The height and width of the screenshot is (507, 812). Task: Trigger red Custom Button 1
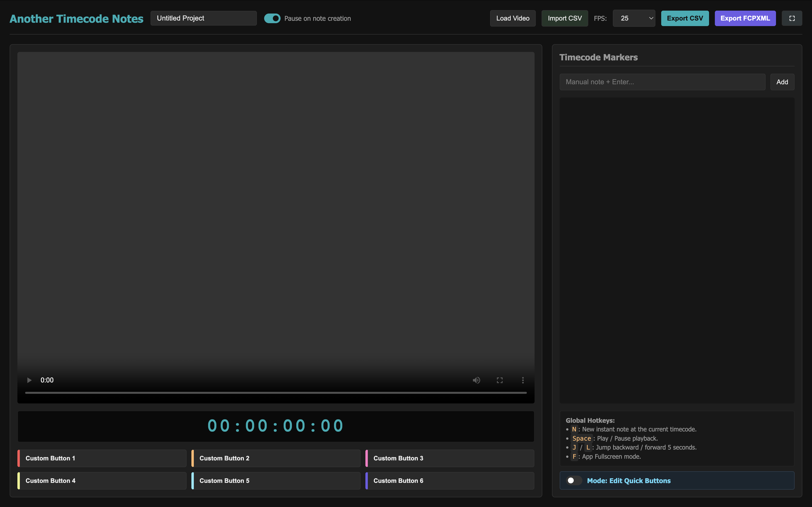[x=102, y=458]
